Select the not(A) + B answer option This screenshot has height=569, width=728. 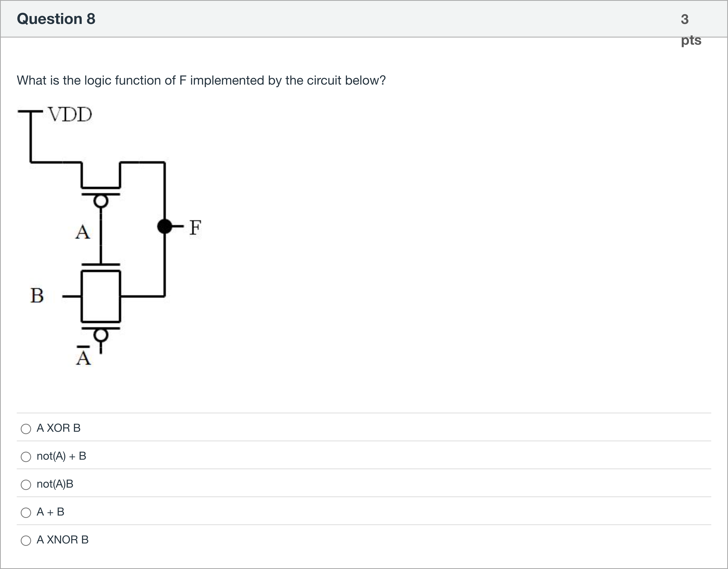(x=26, y=457)
